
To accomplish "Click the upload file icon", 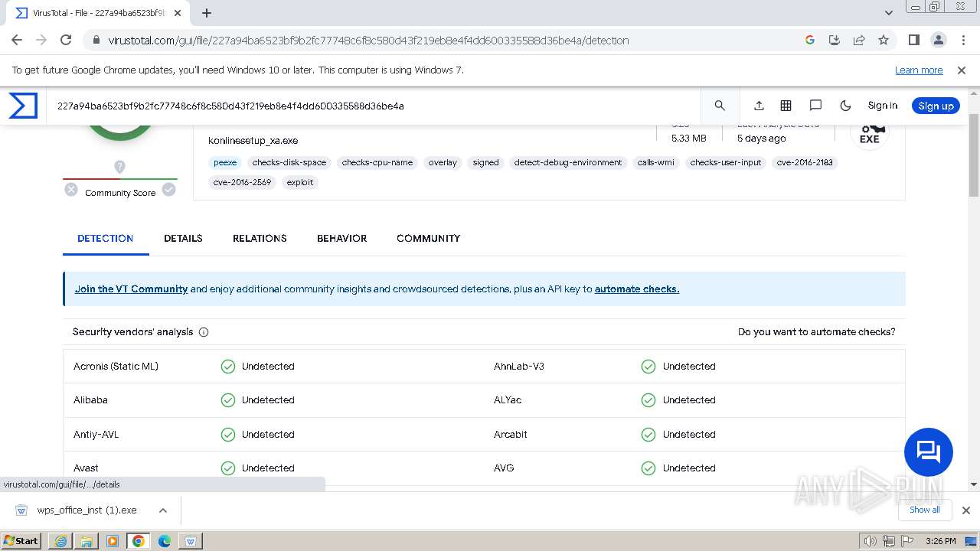I will (759, 106).
